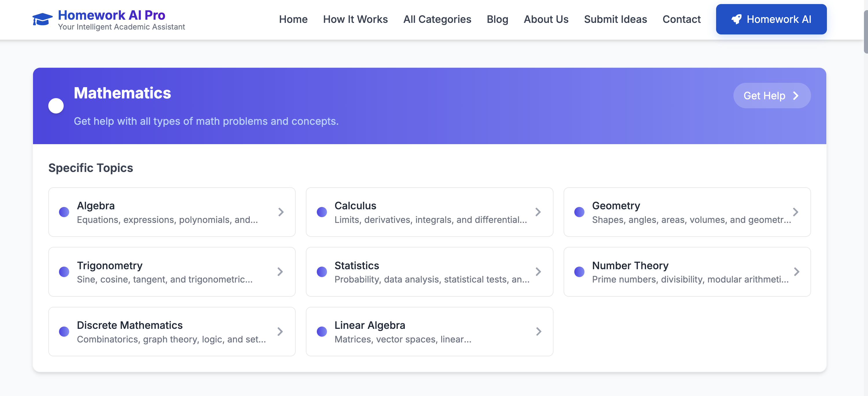This screenshot has height=396, width=868.
Task: Click the Homework AI Pro site title
Action: [x=111, y=15]
